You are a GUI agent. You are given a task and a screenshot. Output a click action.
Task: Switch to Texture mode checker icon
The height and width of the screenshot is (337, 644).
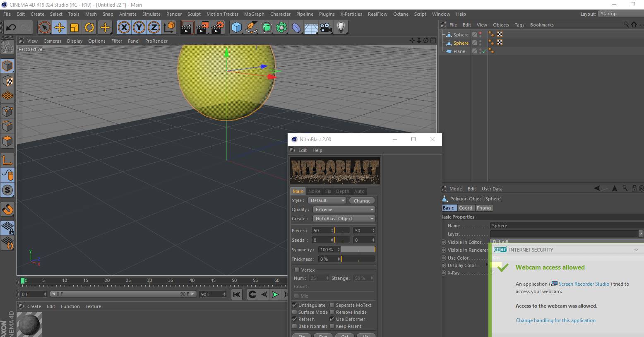point(7,81)
